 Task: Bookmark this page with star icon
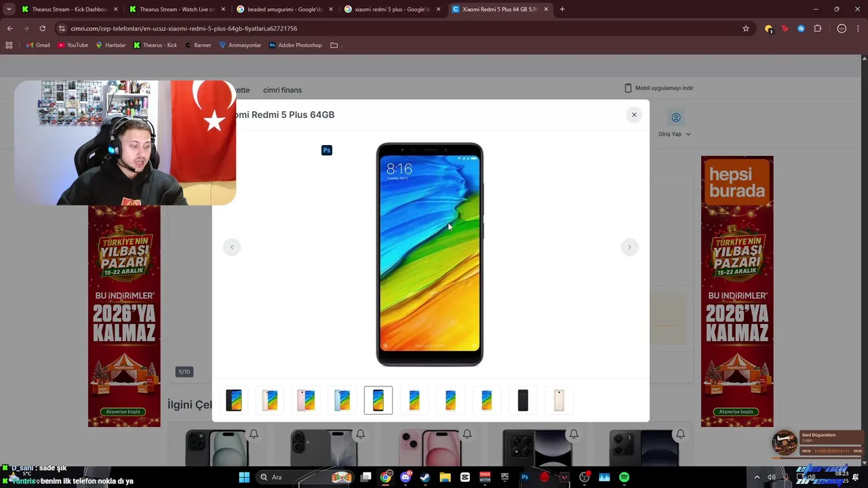(x=746, y=28)
